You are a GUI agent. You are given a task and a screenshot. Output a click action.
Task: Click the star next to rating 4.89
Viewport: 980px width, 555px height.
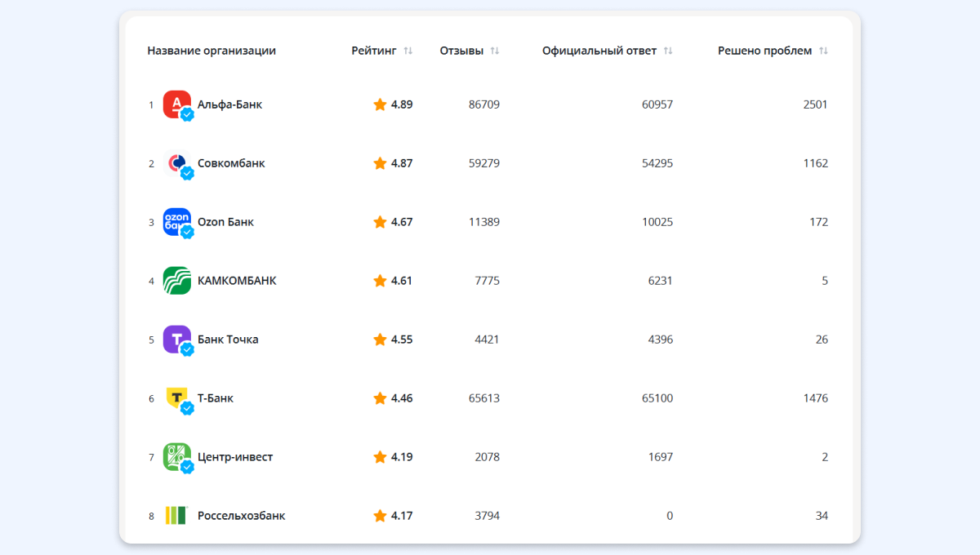pyautogui.click(x=380, y=104)
